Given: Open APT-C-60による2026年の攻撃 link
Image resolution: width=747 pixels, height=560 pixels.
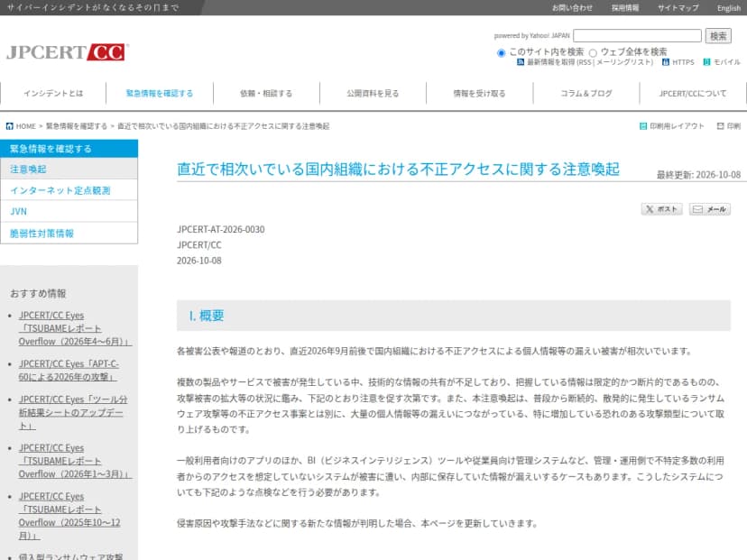Looking at the screenshot, I should 69,371.
